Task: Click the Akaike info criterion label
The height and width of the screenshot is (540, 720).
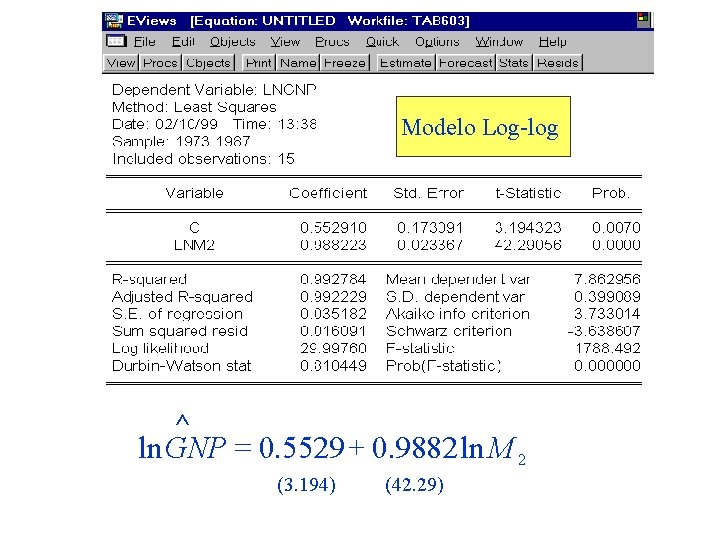Action: (458, 314)
